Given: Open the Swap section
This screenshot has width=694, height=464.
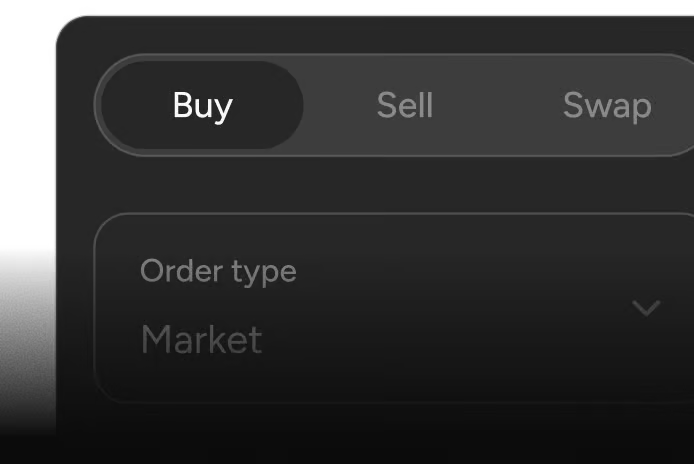Looking at the screenshot, I should [x=606, y=105].
